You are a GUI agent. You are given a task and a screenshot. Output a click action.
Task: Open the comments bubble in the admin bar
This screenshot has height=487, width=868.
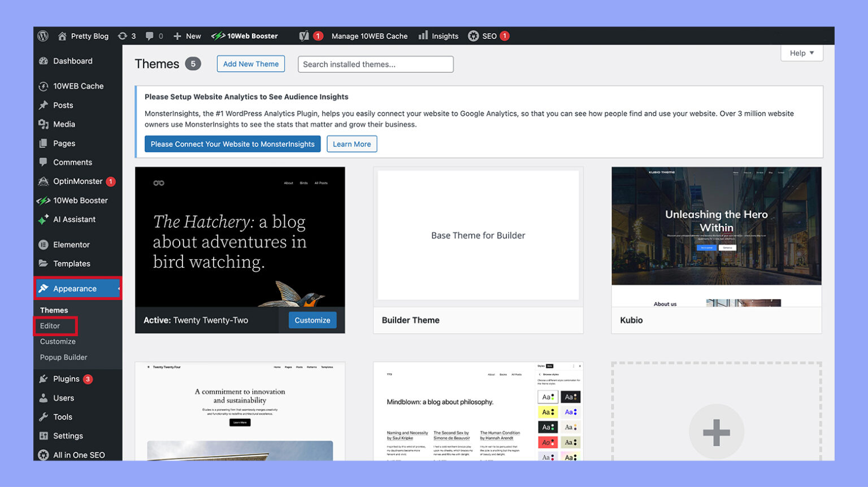(149, 36)
